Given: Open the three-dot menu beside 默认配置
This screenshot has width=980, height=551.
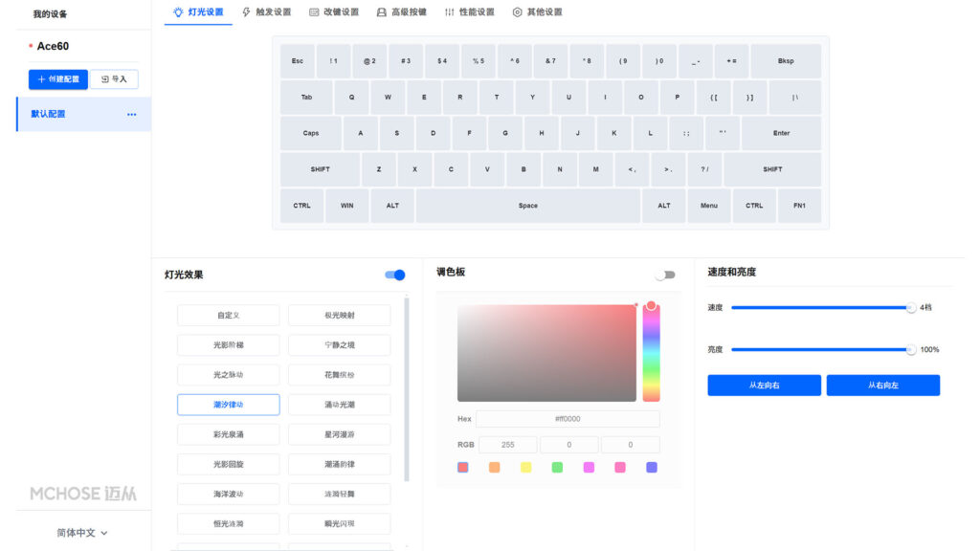Looking at the screenshot, I should (x=131, y=114).
